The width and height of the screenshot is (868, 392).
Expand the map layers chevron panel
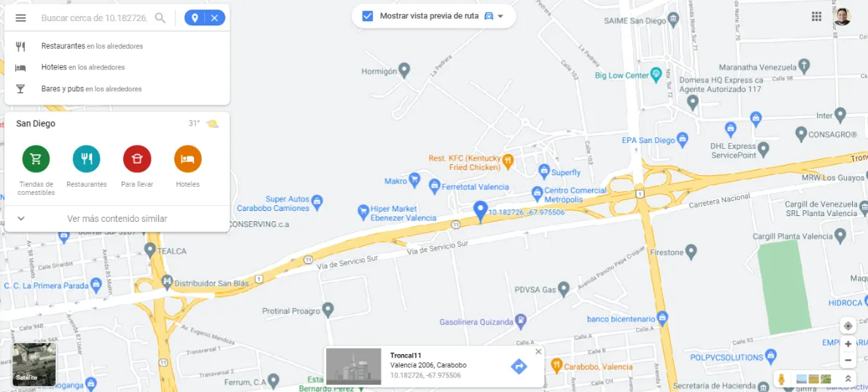click(848, 380)
